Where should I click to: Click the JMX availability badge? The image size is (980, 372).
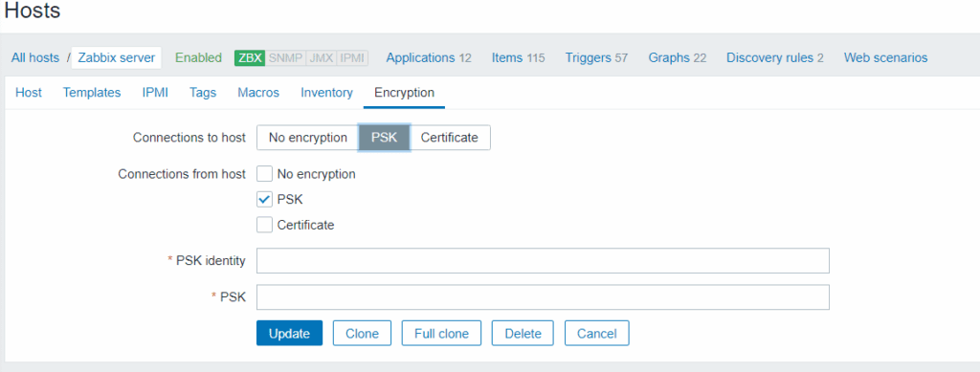click(322, 58)
